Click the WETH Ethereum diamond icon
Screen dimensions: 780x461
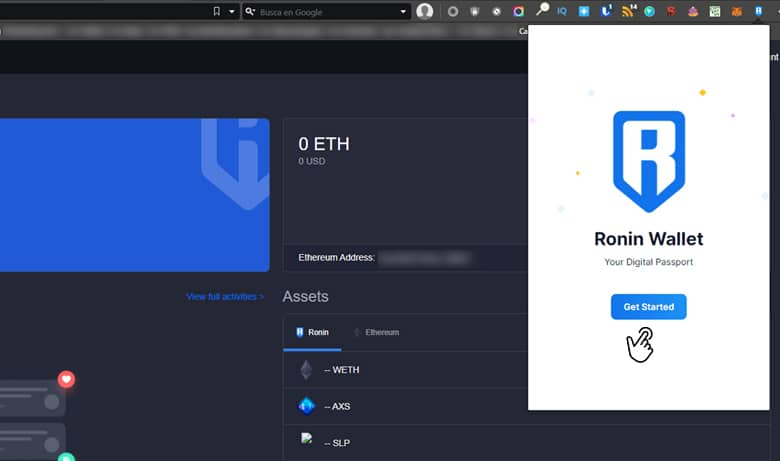point(306,369)
